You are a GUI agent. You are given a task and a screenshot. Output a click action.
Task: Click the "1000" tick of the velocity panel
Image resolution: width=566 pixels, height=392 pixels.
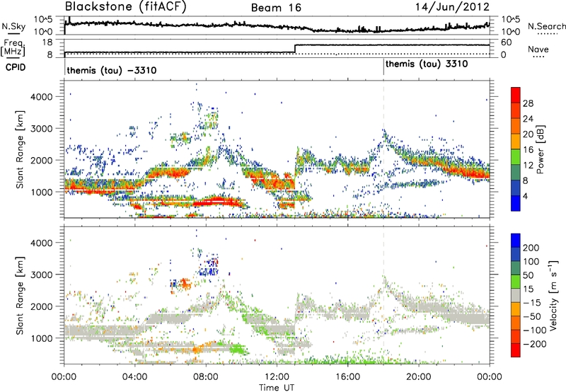[x=41, y=338]
